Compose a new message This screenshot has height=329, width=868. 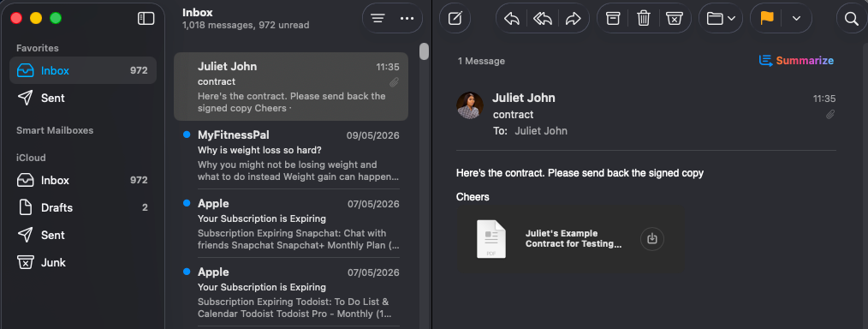(455, 18)
